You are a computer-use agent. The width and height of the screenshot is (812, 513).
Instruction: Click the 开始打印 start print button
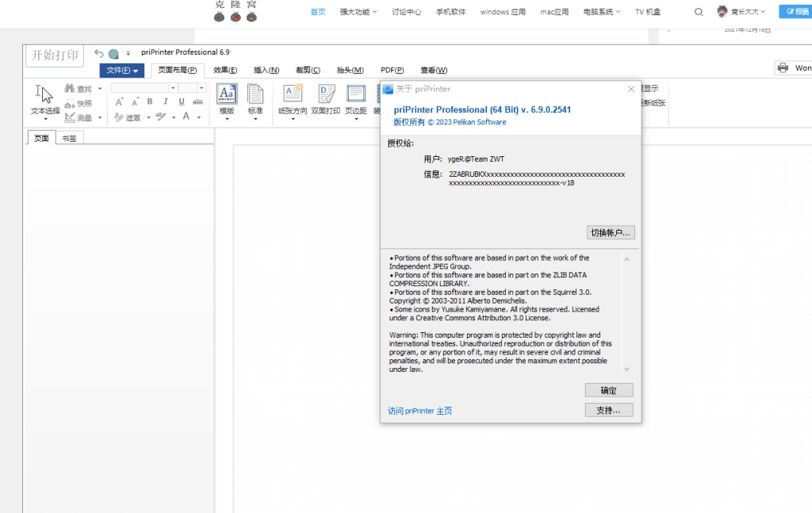(x=55, y=56)
